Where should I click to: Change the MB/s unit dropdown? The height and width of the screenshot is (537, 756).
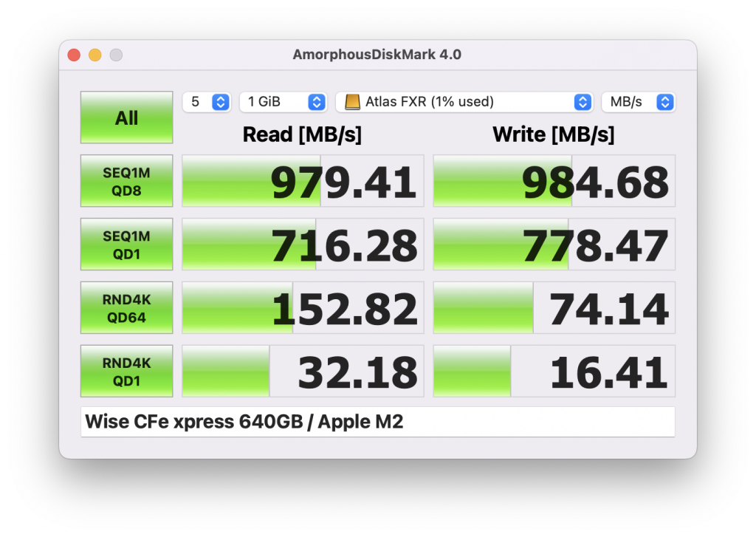pyautogui.click(x=639, y=102)
